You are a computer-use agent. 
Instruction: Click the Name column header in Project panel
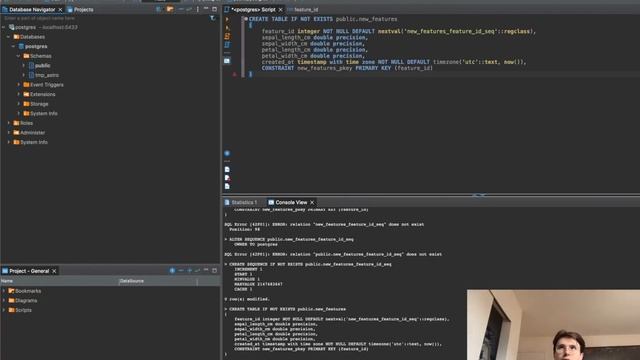(x=59, y=281)
